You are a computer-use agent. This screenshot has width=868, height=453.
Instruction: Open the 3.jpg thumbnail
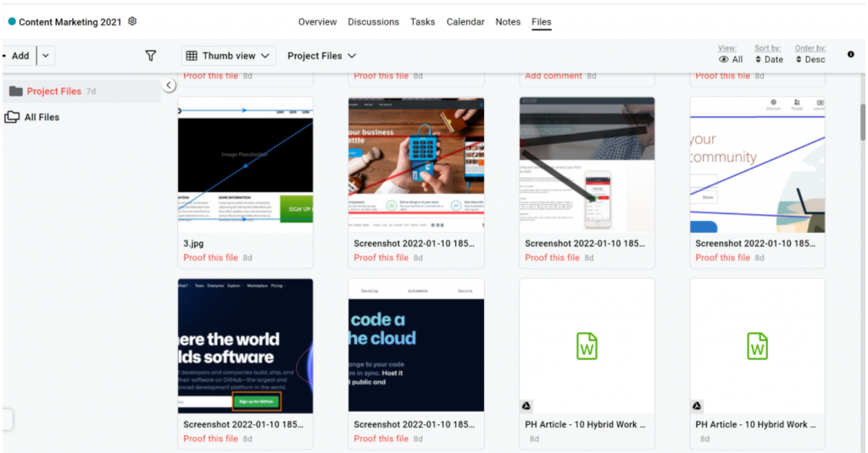click(245, 164)
